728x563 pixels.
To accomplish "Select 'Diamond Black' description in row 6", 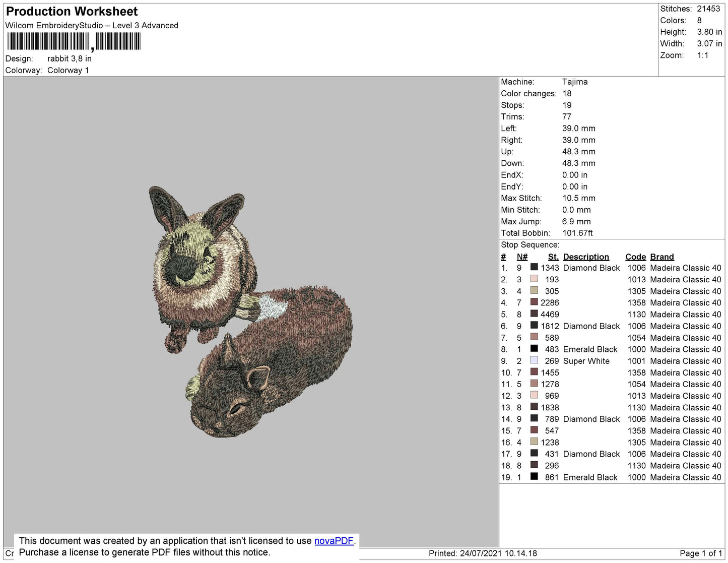I will (591, 326).
